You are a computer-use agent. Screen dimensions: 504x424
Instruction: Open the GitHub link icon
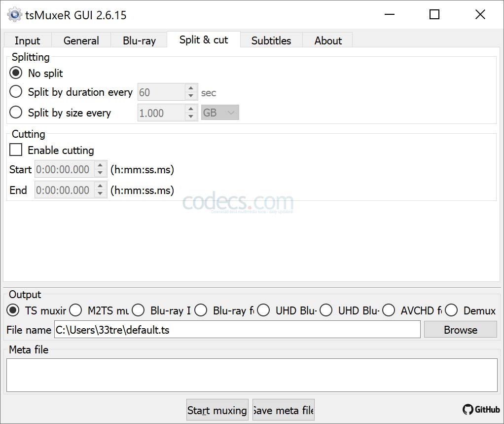(481, 409)
